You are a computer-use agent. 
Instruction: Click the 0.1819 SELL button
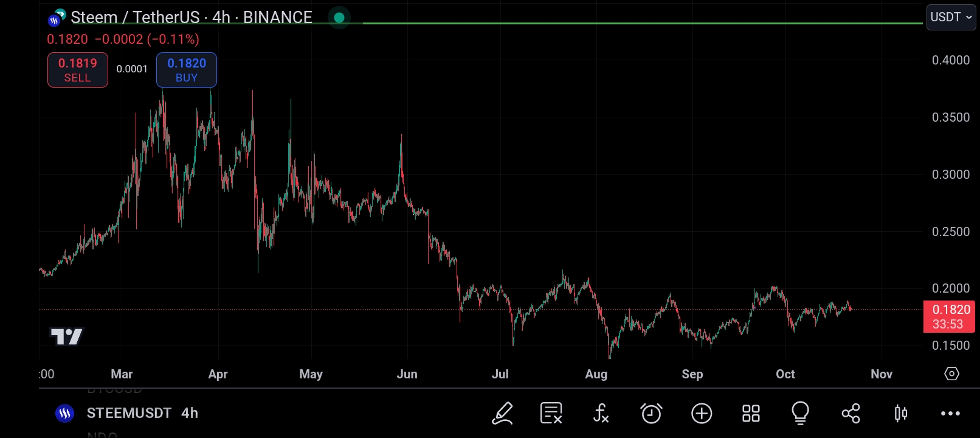pos(78,70)
